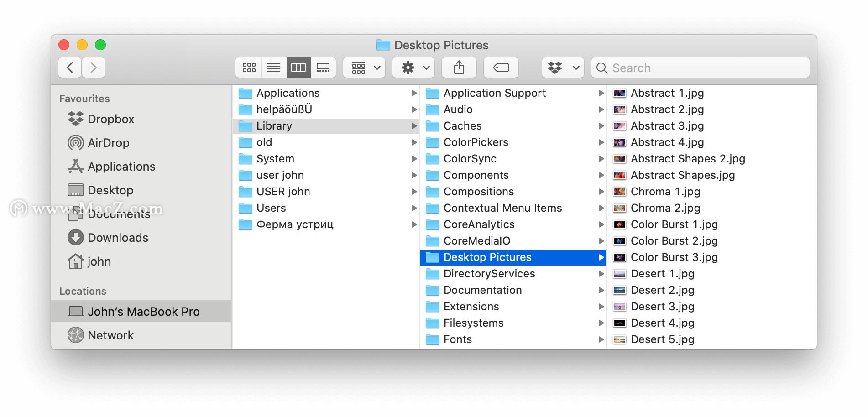Select the Abstract 1.jpg thumbnail
The image size is (868, 417).
[x=620, y=93]
